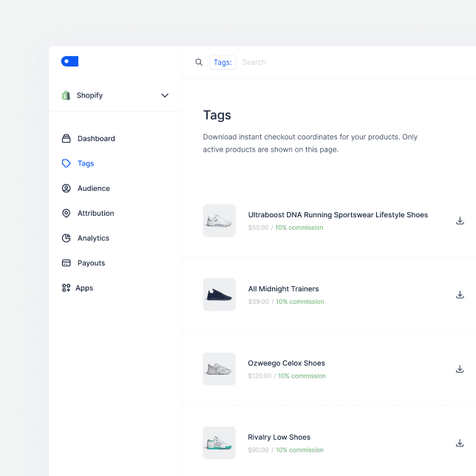Viewport: 476px width, 476px height.
Task: Click the Tags sidebar tag icon
Action: point(67,163)
